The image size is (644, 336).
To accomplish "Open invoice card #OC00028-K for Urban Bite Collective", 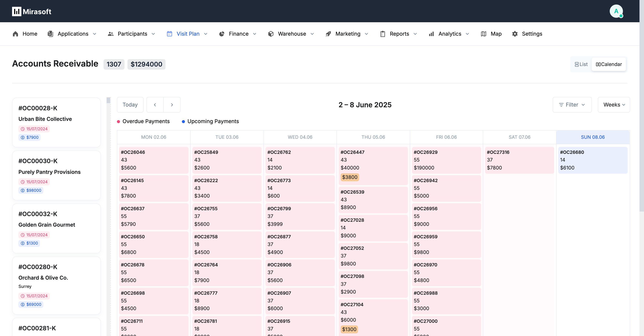I will coord(56,122).
